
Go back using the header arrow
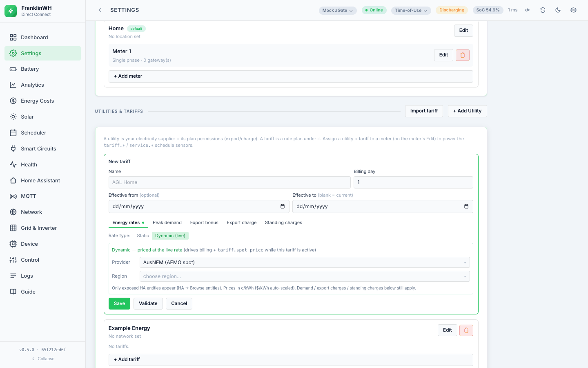(x=100, y=10)
